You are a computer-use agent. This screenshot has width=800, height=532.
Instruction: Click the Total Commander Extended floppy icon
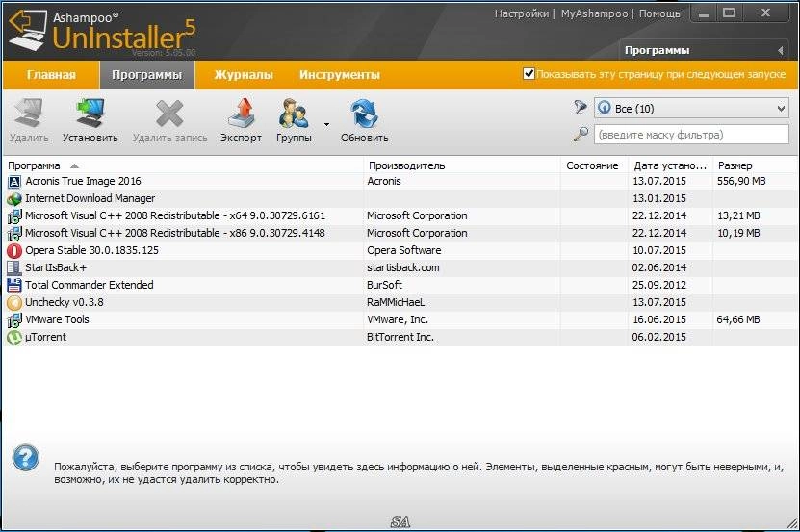[14, 285]
